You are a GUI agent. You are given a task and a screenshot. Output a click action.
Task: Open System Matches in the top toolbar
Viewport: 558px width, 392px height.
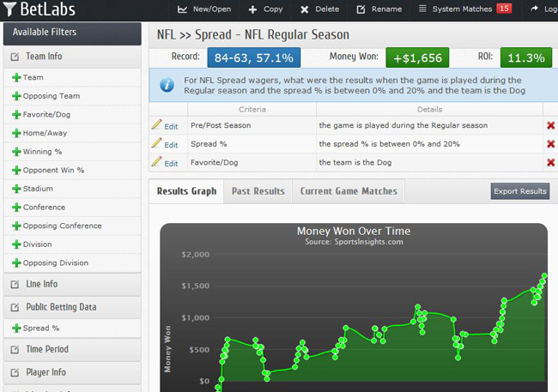(x=464, y=9)
